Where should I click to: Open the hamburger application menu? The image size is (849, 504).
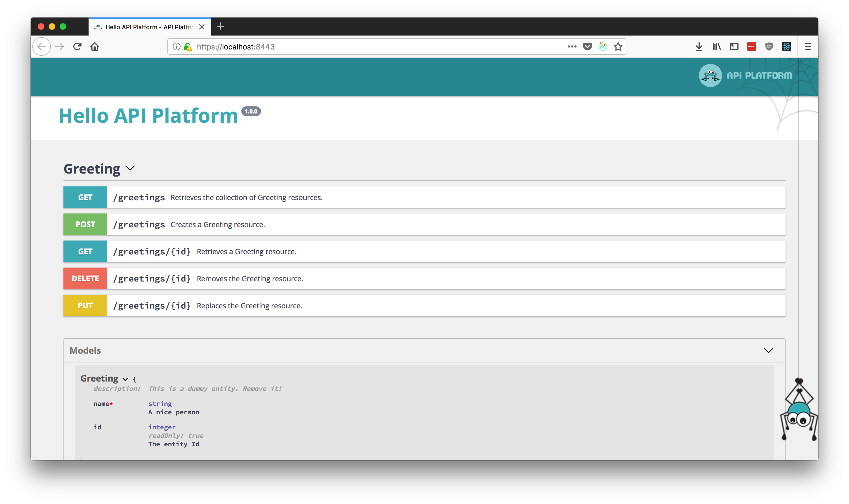coord(807,46)
